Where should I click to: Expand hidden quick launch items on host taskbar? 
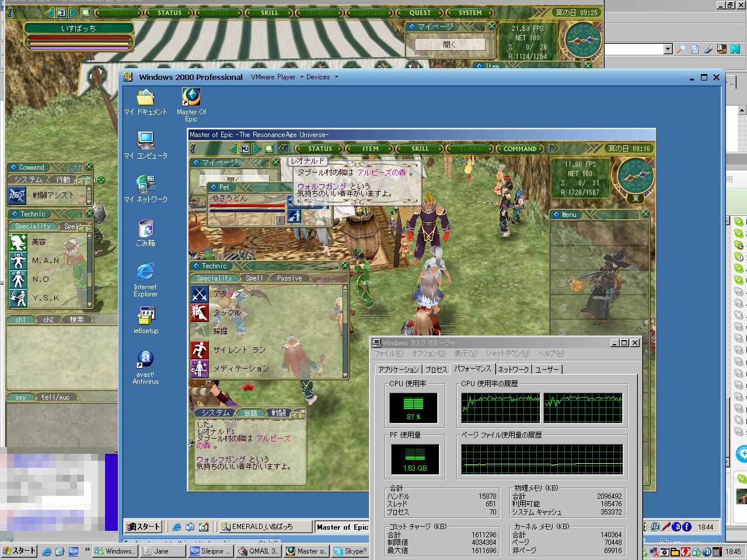88,549
